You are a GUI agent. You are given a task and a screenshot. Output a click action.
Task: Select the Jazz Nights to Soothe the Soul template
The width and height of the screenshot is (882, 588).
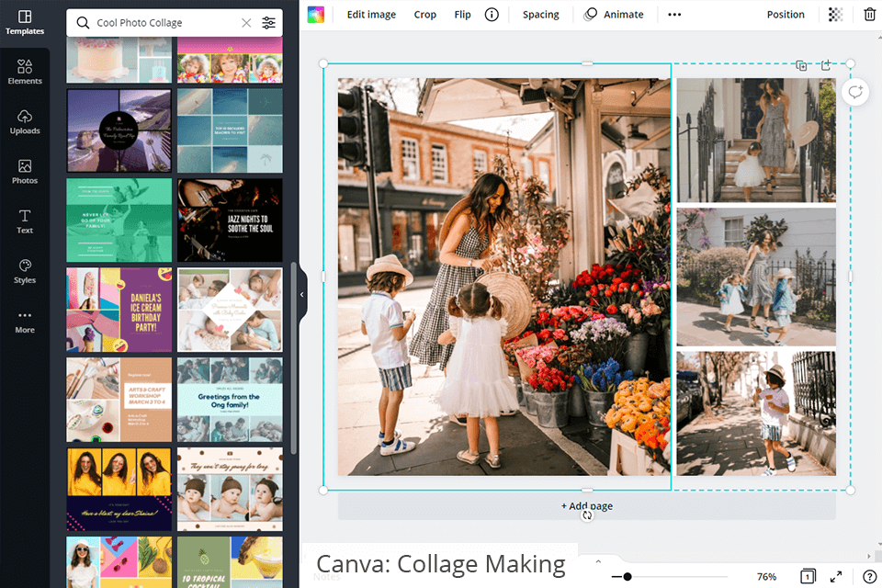pos(230,220)
